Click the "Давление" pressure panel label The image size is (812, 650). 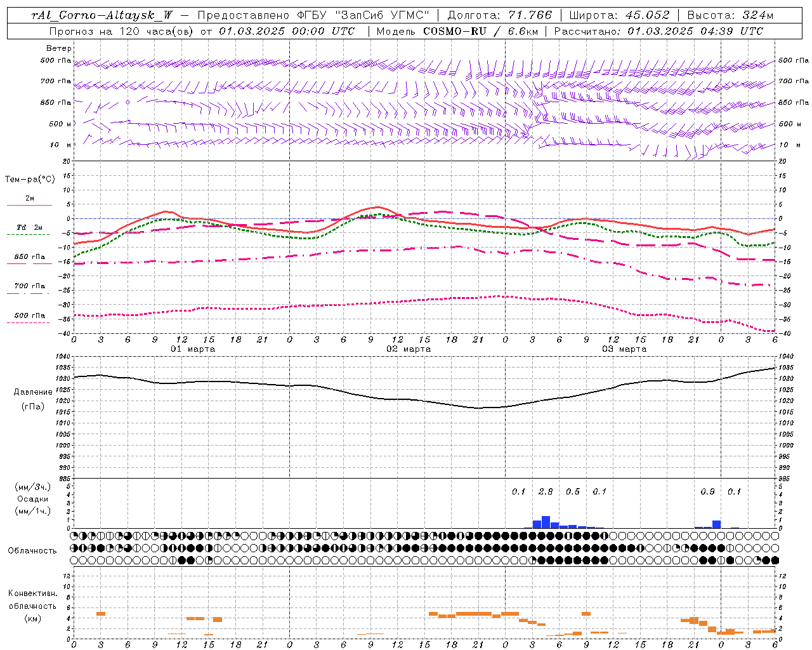33,392
